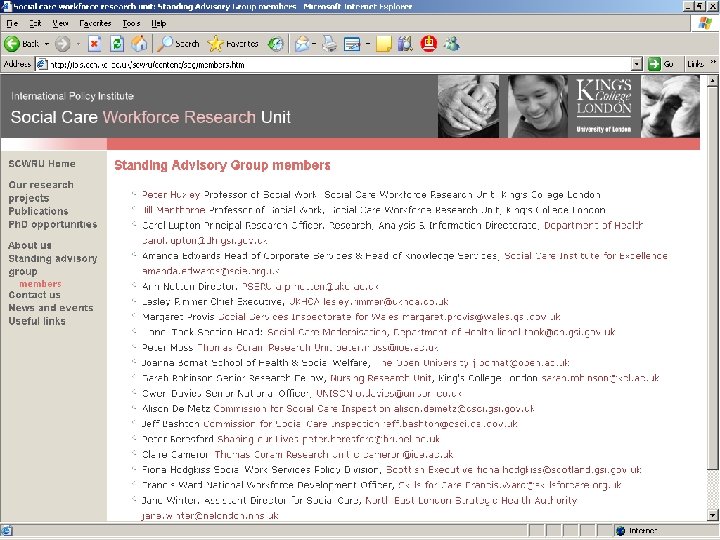The height and width of the screenshot is (540, 720).
Task: Open Contact us sidebar link
Action: click(34, 294)
